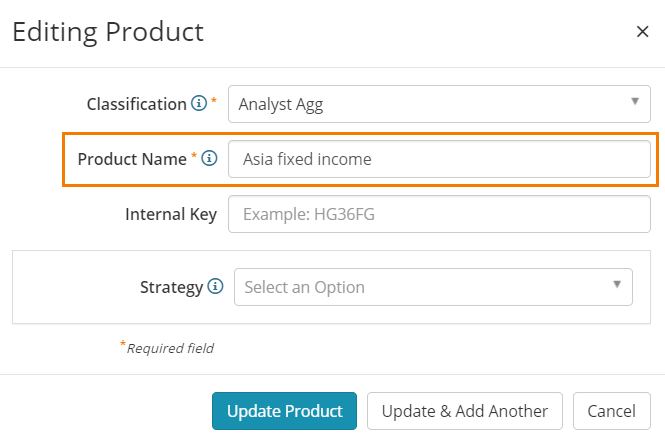Click the Strategy label text
The image size is (665, 445).
171,287
